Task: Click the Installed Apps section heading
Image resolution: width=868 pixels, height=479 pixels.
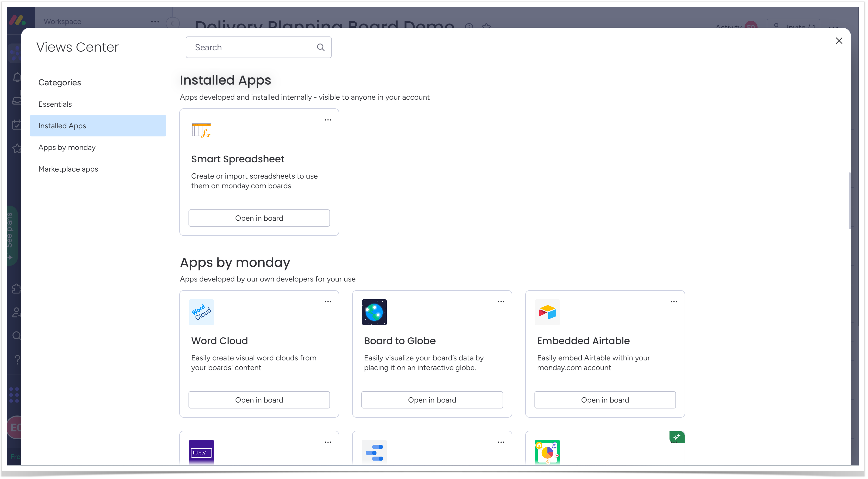Action: [x=225, y=80]
